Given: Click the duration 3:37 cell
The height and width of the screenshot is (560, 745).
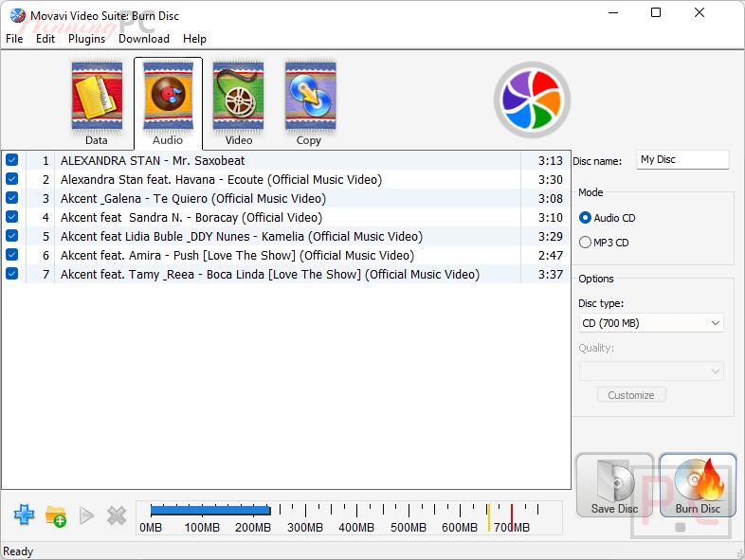Looking at the screenshot, I should 550,275.
